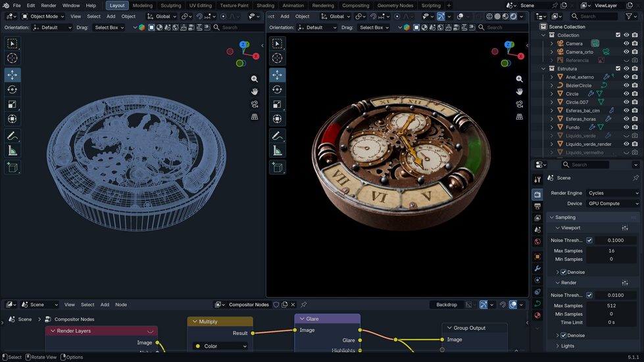Select the Select Box tool in left viewport
The width and height of the screenshot is (644, 362).
click(12, 43)
